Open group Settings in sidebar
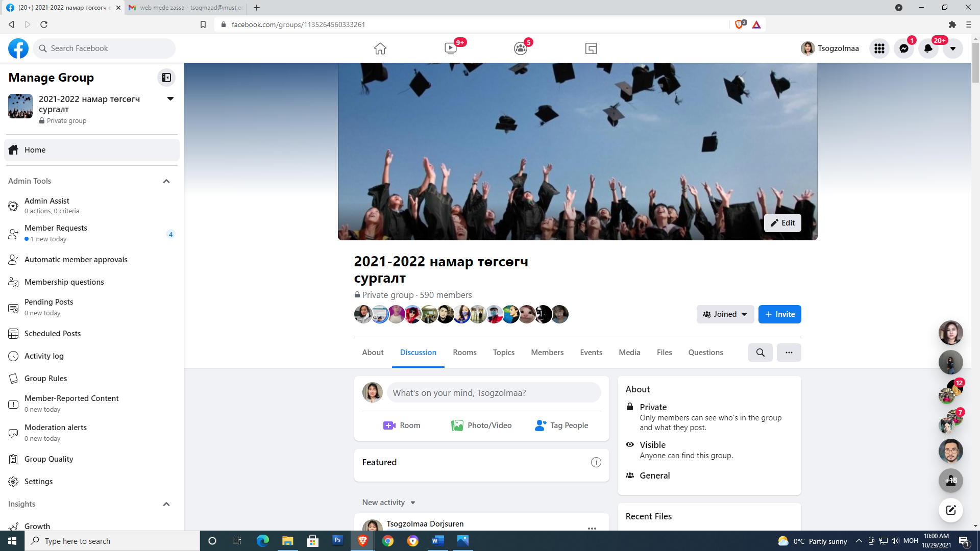This screenshot has height=551, width=980. 92,482
